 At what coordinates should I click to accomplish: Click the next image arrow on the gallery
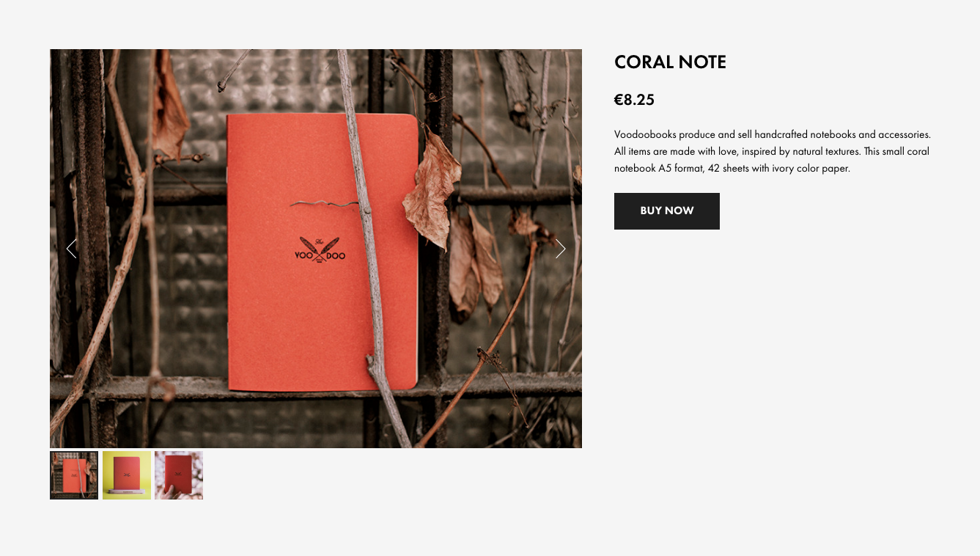coord(561,249)
